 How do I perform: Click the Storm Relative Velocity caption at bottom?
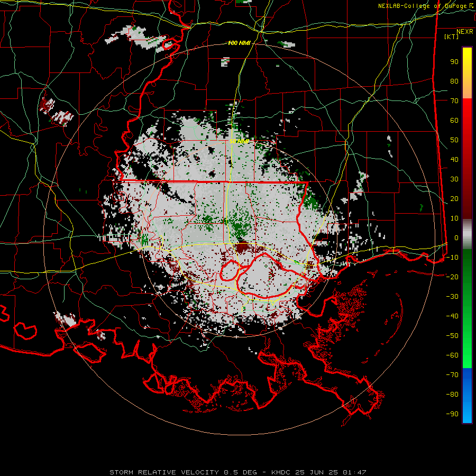(237, 472)
